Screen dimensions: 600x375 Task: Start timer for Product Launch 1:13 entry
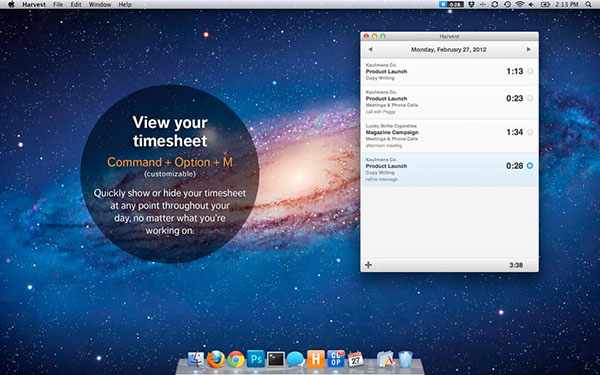tap(530, 71)
